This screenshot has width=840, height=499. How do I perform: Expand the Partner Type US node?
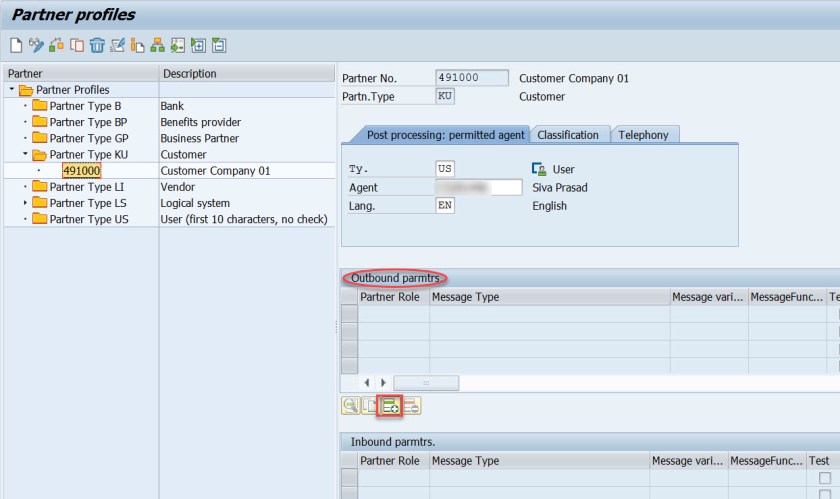[x=25, y=219]
